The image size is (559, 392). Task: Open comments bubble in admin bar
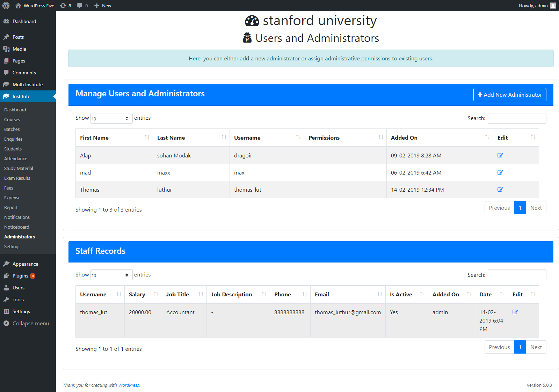point(82,6)
